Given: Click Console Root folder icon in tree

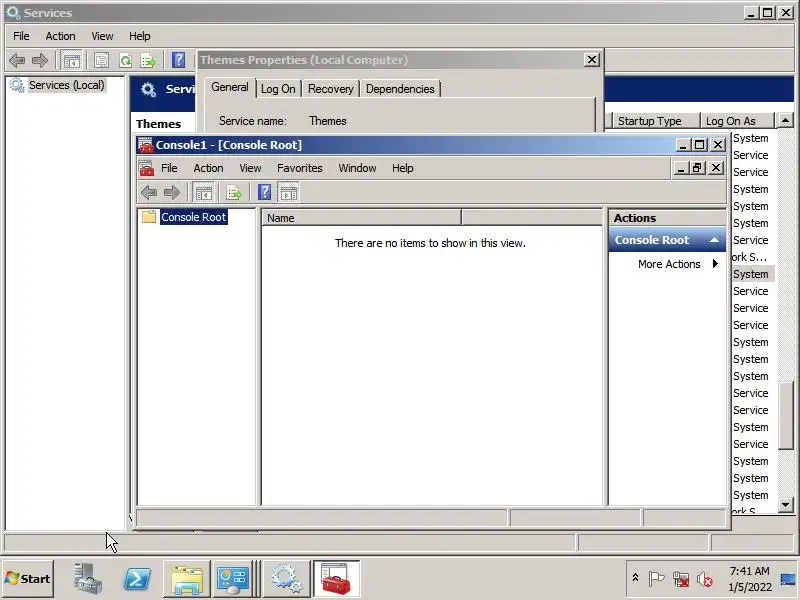Looking at the screenshot, I should click(148, 217).
